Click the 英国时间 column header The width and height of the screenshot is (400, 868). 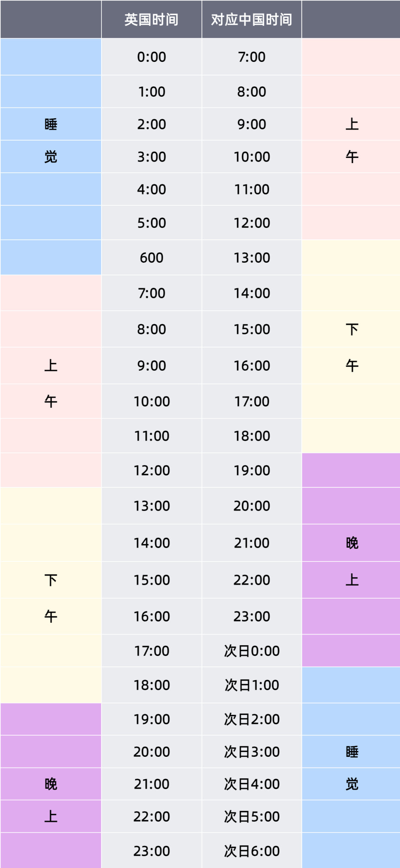[x=151, y=20]
